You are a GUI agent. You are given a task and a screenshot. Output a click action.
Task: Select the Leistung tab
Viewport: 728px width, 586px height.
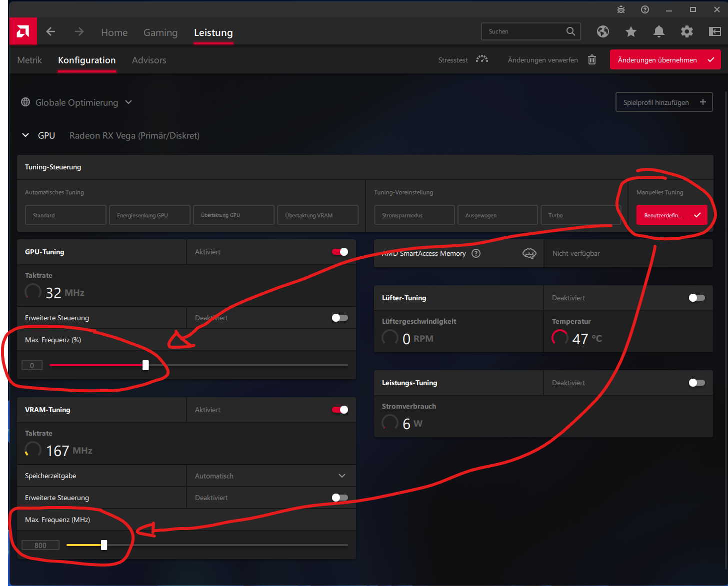coord(213,32)
